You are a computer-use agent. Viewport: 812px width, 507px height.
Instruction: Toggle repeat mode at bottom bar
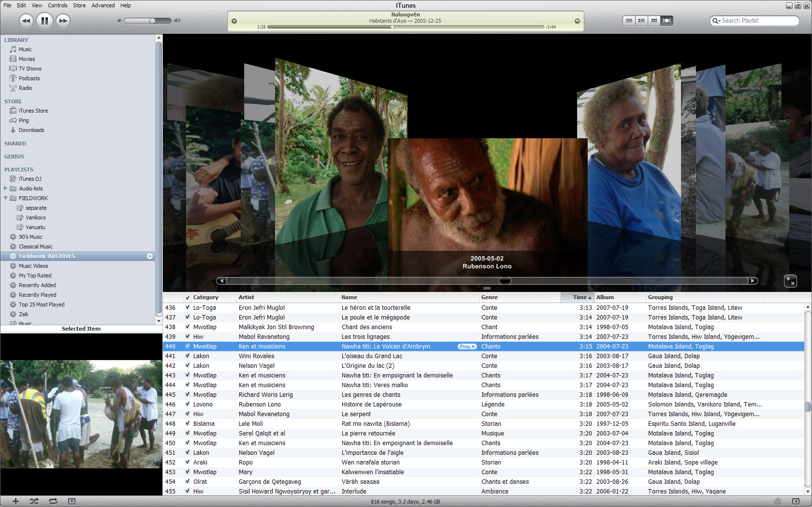click(x=53, y=501)
